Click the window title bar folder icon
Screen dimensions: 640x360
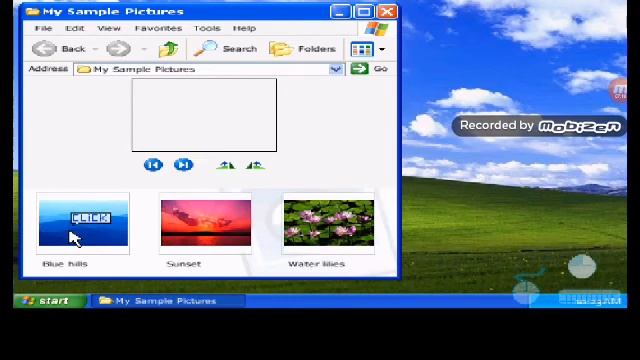tap(33, 11)
